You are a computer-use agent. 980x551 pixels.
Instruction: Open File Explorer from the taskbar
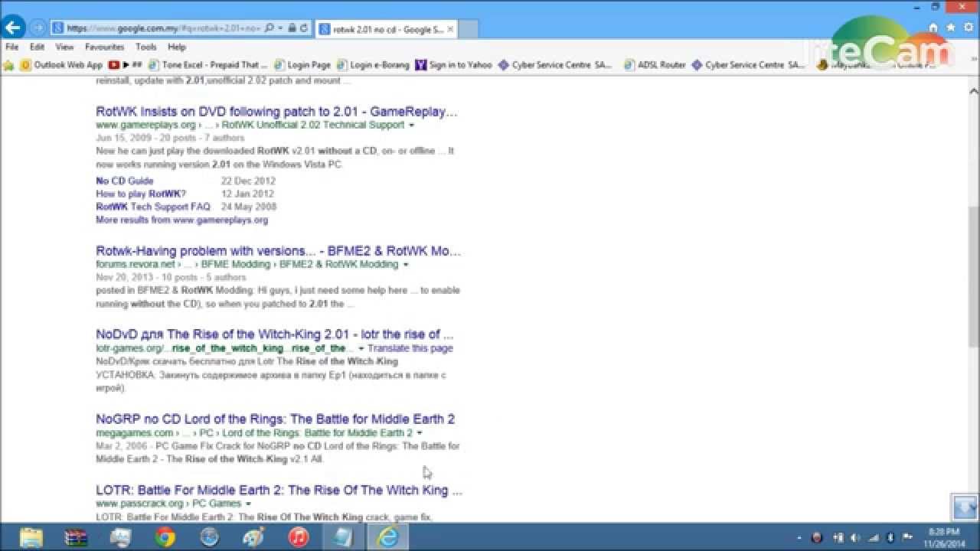[31, 537]
